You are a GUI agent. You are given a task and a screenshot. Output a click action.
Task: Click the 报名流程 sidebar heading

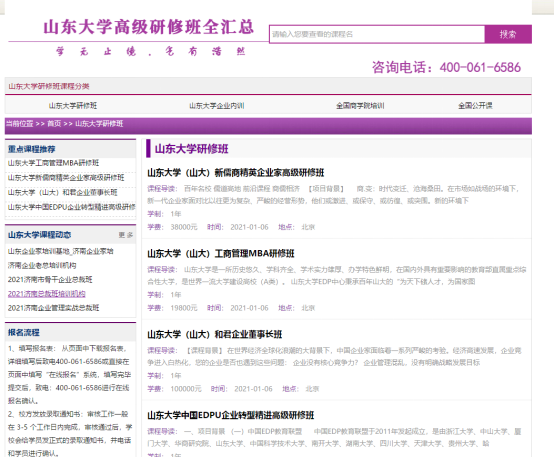click(24, 333)
